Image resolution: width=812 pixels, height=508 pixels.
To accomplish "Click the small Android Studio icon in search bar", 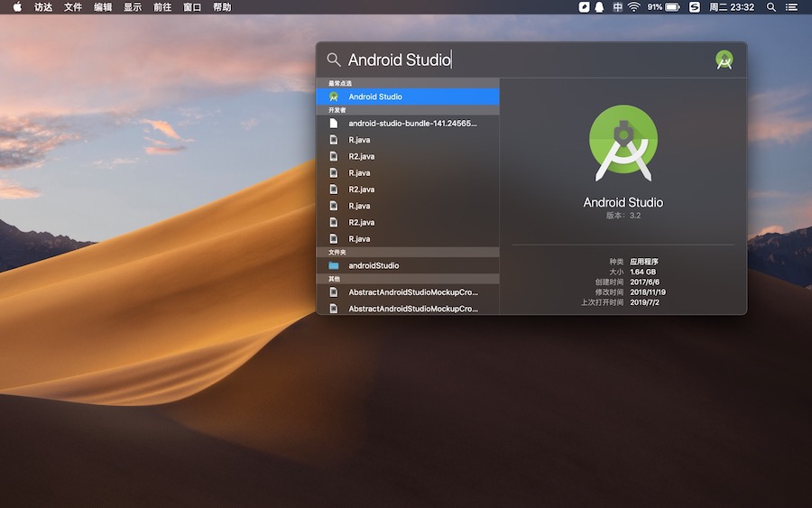I will pos(724,60).
